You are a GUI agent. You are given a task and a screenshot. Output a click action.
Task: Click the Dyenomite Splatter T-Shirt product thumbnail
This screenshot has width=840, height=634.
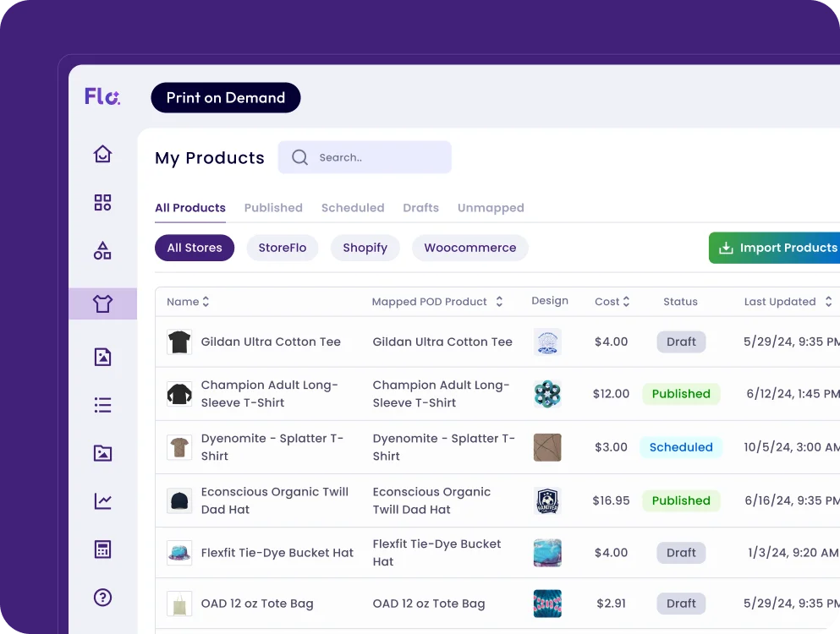pos(179,447)
